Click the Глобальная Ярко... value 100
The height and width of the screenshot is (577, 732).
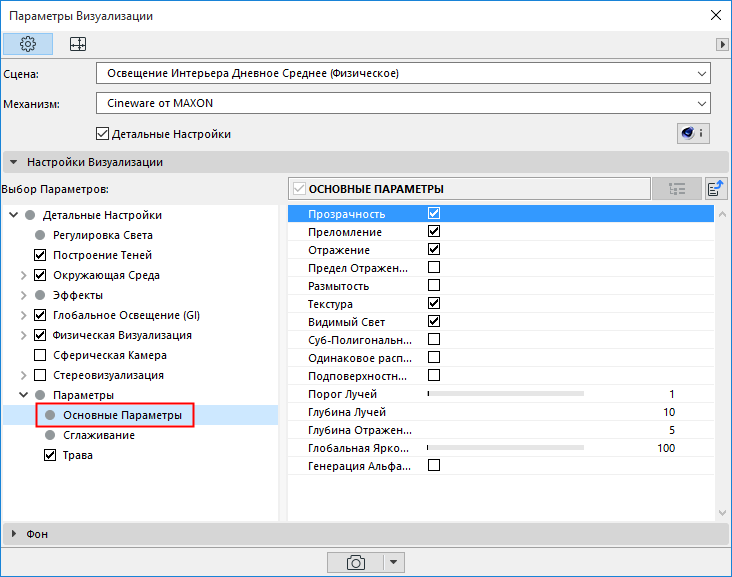click(666, 448)
